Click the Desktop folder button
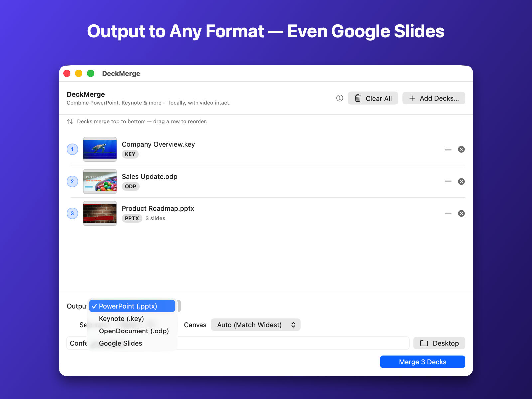This screenshot has height=399, width=532. (439, 343)
